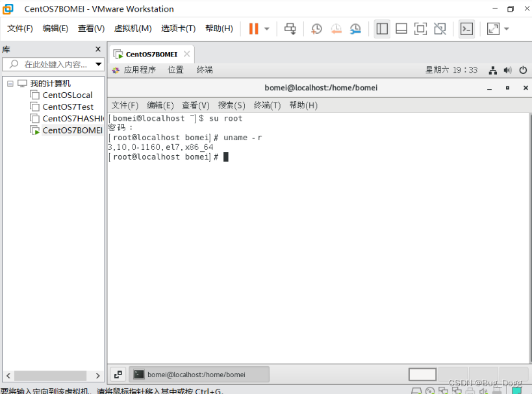Enter full screen mode
The width and height of the screenshot is (532, 394).
pyautogui.click(x=421, y=29)
